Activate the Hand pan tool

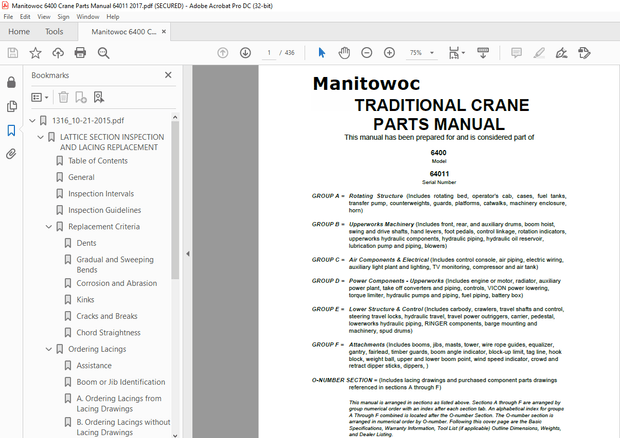coord(343,53)
